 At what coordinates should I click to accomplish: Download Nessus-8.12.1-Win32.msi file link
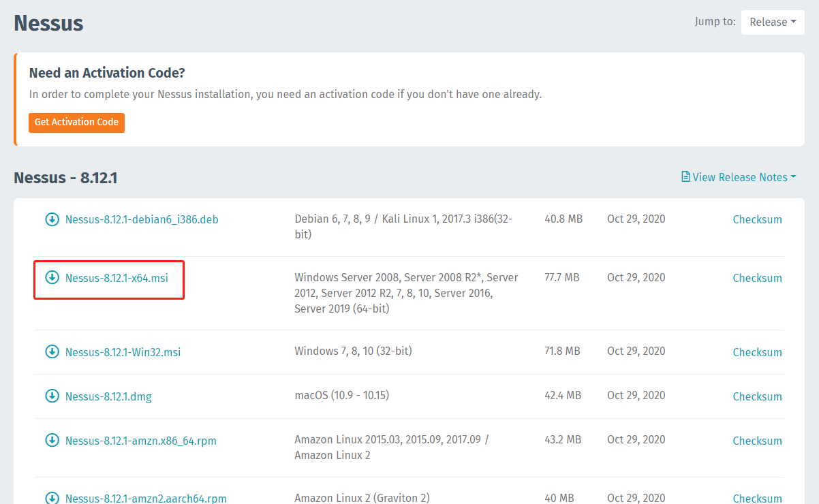(x=123, y=352)
